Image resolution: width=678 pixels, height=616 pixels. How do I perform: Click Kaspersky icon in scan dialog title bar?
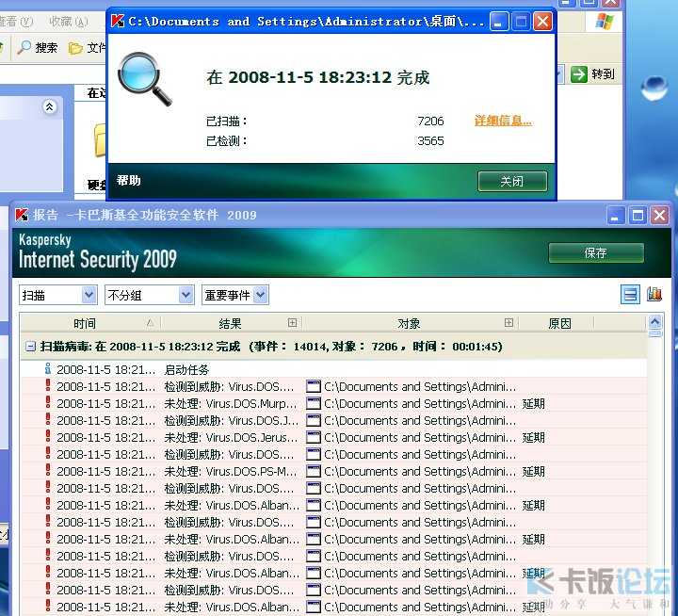click(x=117, y=21)
